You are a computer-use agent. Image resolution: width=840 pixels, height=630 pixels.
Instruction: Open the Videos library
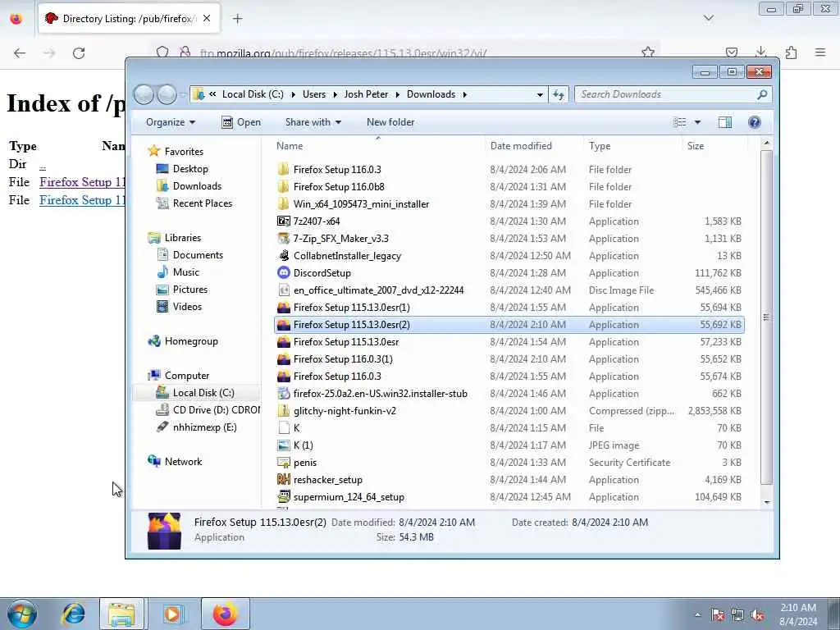tap(179, 307)
